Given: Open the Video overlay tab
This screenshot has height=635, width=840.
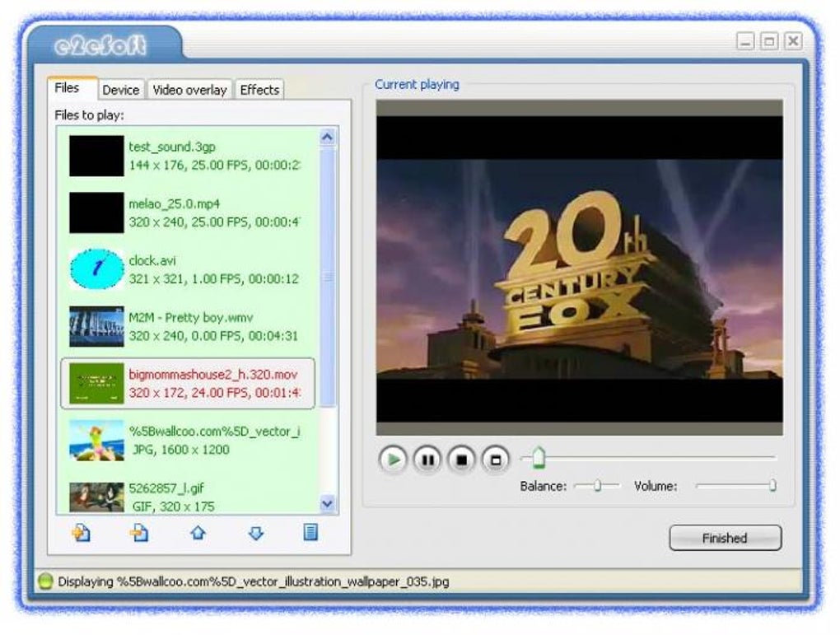Looking at the screenshot, I should pos(189,90).
